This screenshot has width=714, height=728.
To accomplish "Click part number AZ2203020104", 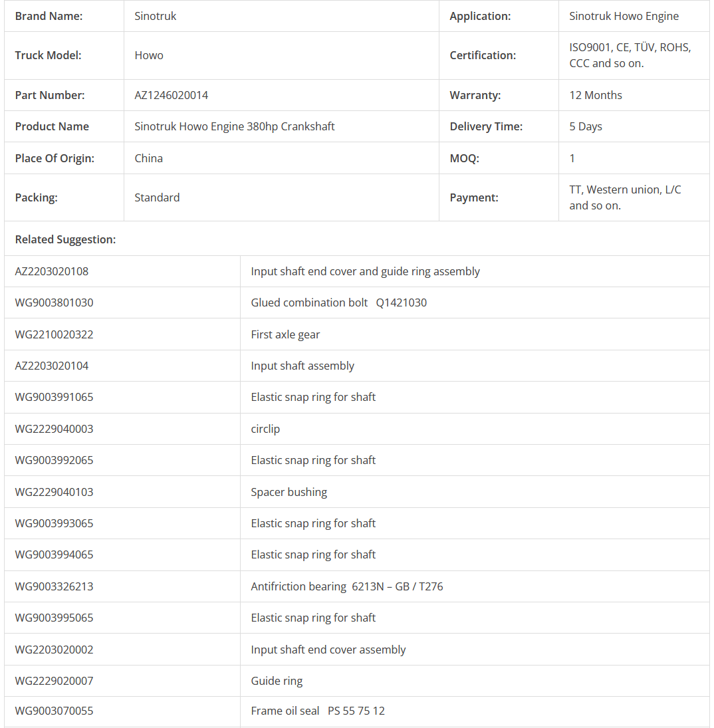I will click(x=52, y=366).
